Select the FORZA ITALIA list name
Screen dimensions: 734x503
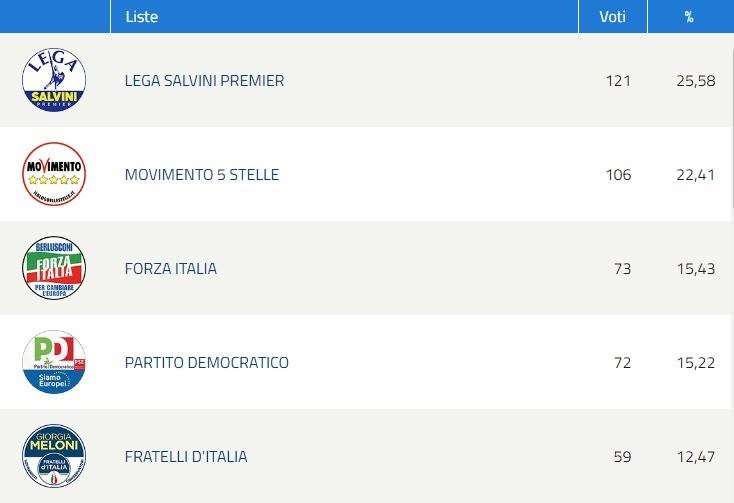[171, 269]
